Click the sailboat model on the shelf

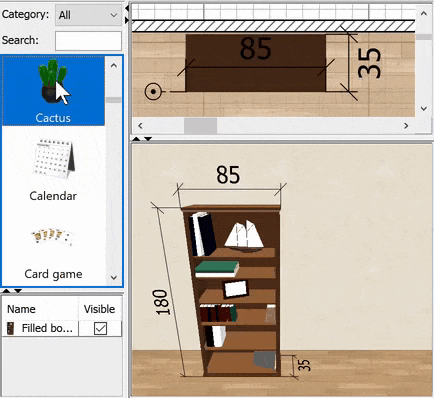244,235
